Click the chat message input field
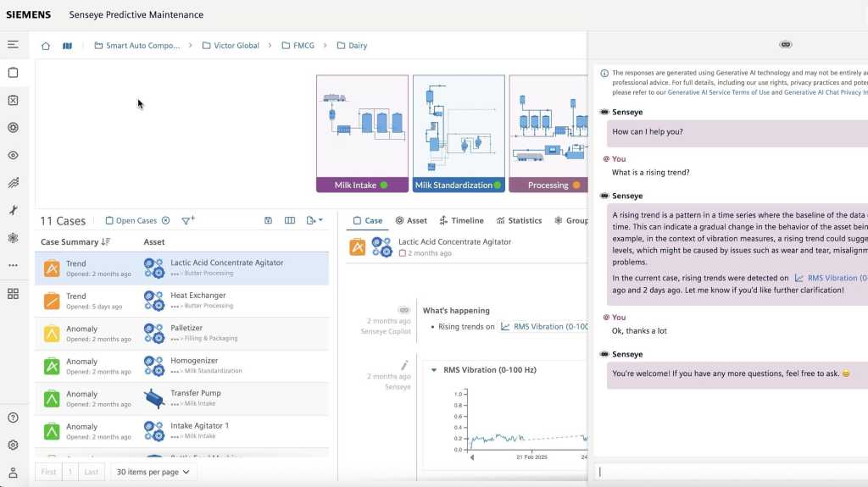 pos(731,472)
